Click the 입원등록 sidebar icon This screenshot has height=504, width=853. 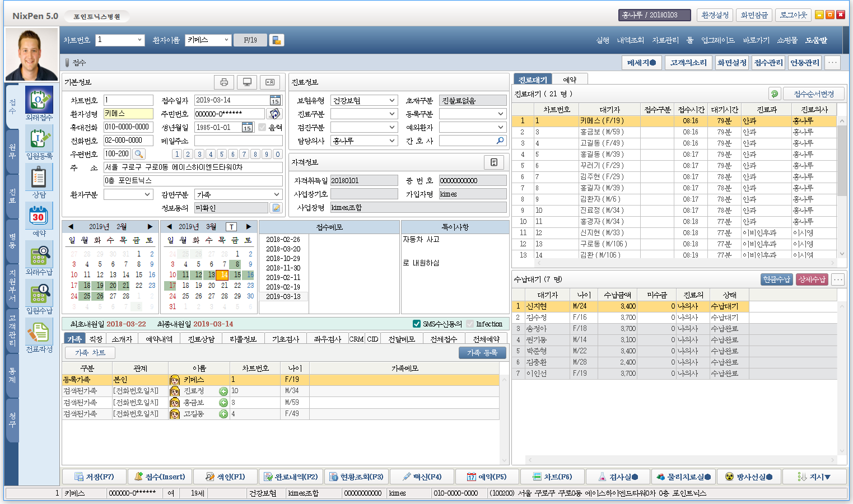[39, 139]
